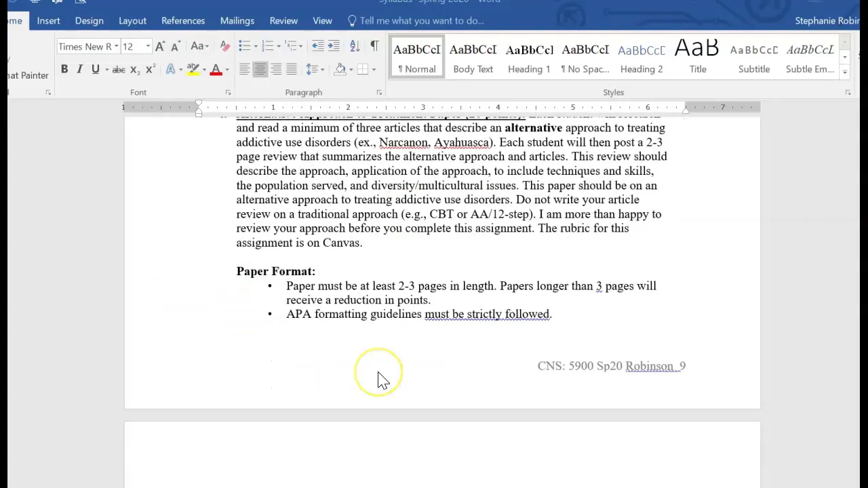Screen dimensions: 868x488
Task: Decrease the paragraph indent
Action: pyautogui.click(x=317, y=46)
